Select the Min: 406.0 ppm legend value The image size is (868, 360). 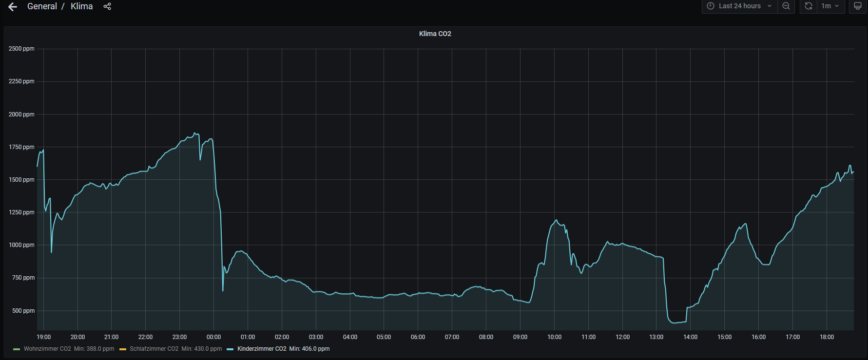click(309, 349)
